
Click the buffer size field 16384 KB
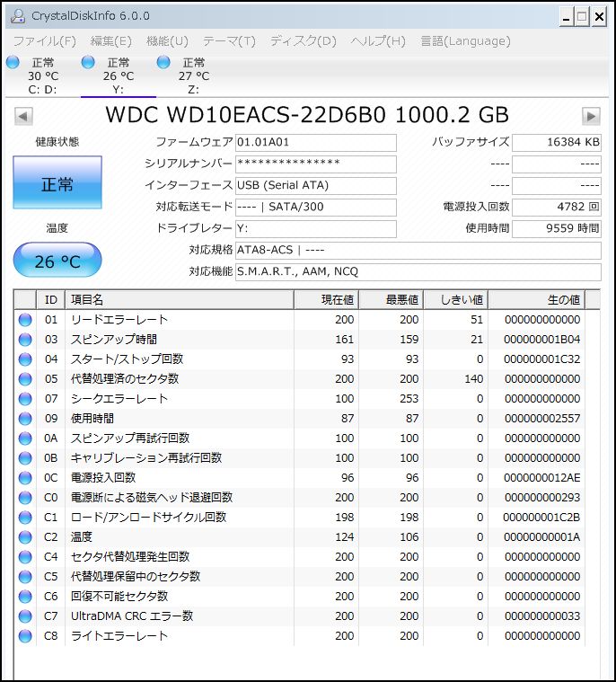(x=557, y=143)
